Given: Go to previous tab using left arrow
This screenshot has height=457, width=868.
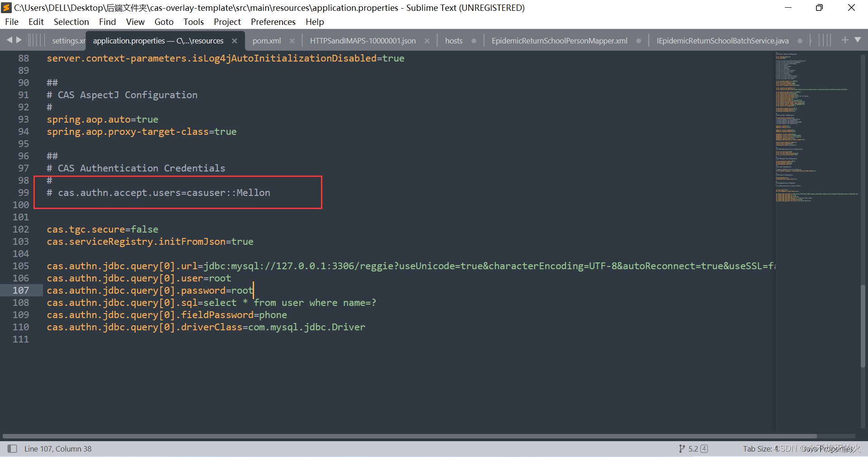Looking at the screenshot, I should 9,40.
